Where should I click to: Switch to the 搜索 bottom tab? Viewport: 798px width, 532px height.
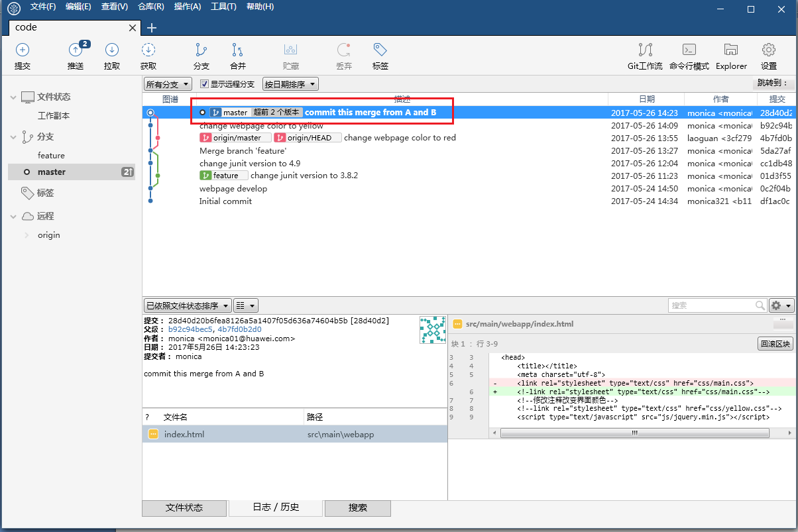pos(358,508)
